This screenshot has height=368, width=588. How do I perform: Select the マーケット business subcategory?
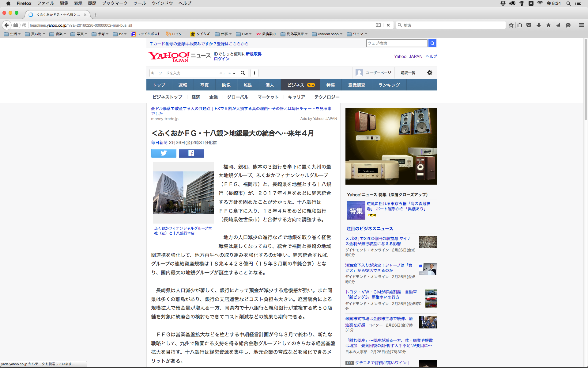click(x=268, y=97)
